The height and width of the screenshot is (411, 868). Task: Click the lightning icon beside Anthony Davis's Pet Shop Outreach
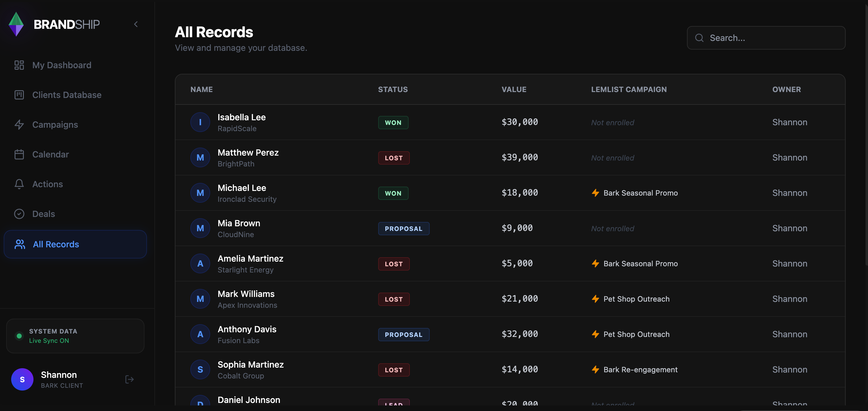click(595, 334)
